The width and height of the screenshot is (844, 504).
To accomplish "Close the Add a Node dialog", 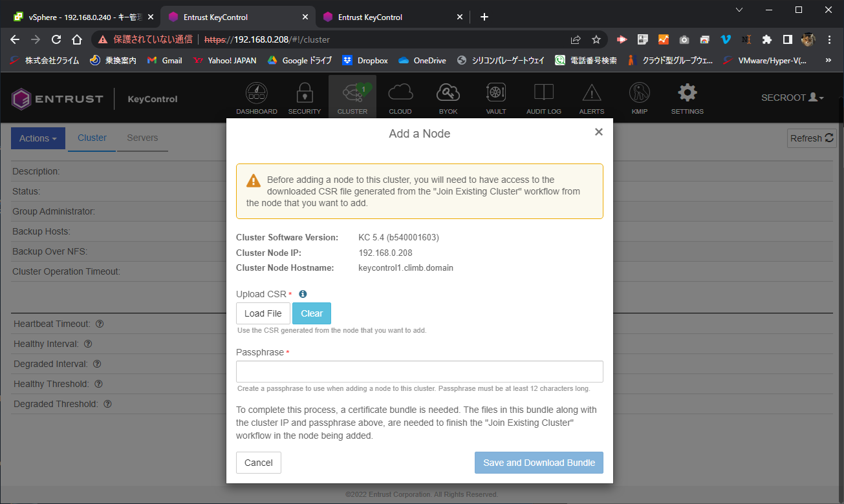I will 599,132.
